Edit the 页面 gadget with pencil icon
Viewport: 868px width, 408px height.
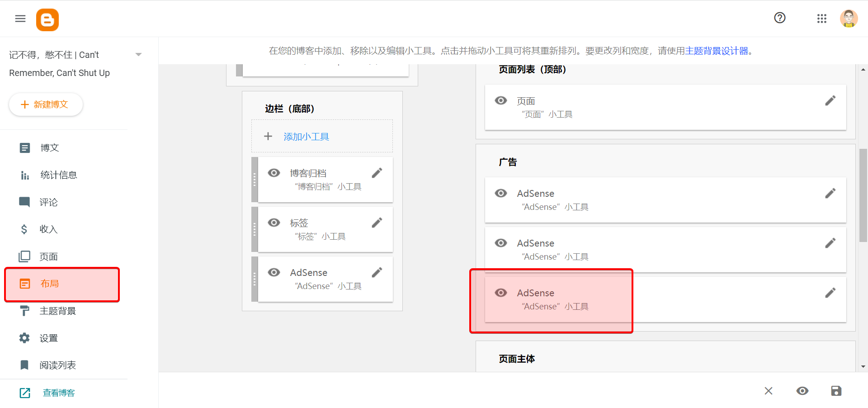coord(830,101)
